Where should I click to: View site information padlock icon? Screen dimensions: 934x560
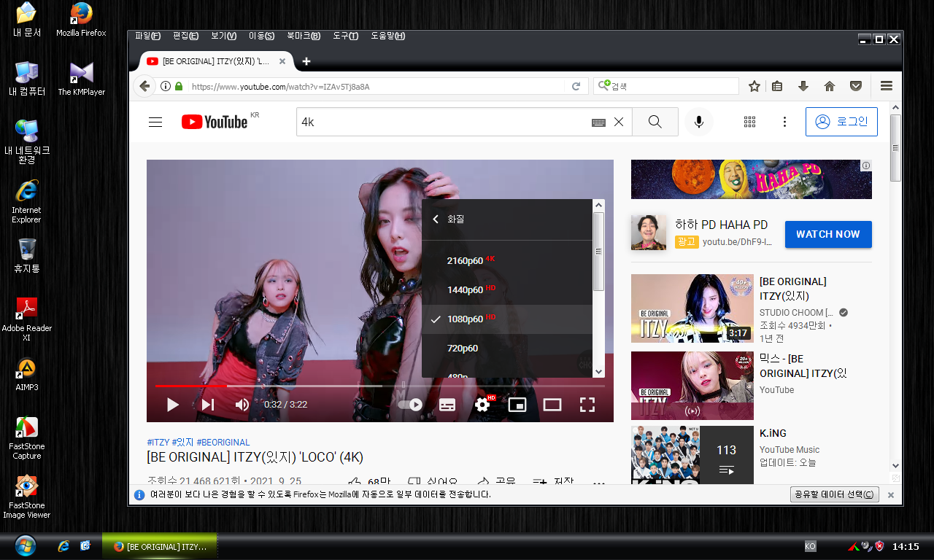(179, 86)
